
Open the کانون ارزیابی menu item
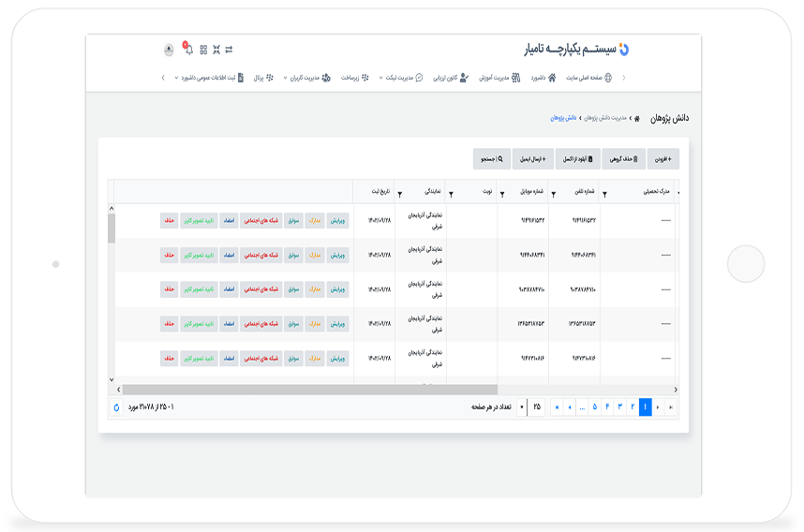tap(451, 78)
